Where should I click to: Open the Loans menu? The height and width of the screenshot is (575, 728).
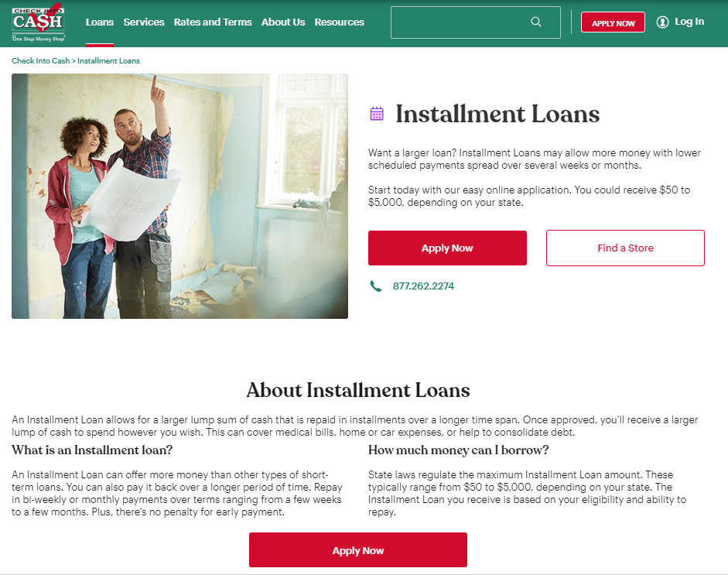pyautogui.click(x=99, y=22)
